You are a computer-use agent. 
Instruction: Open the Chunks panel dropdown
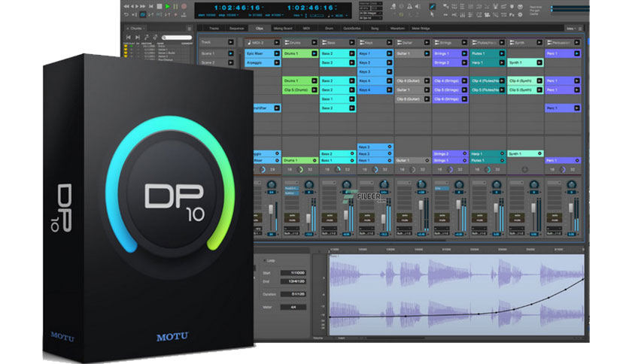(136, 29)
